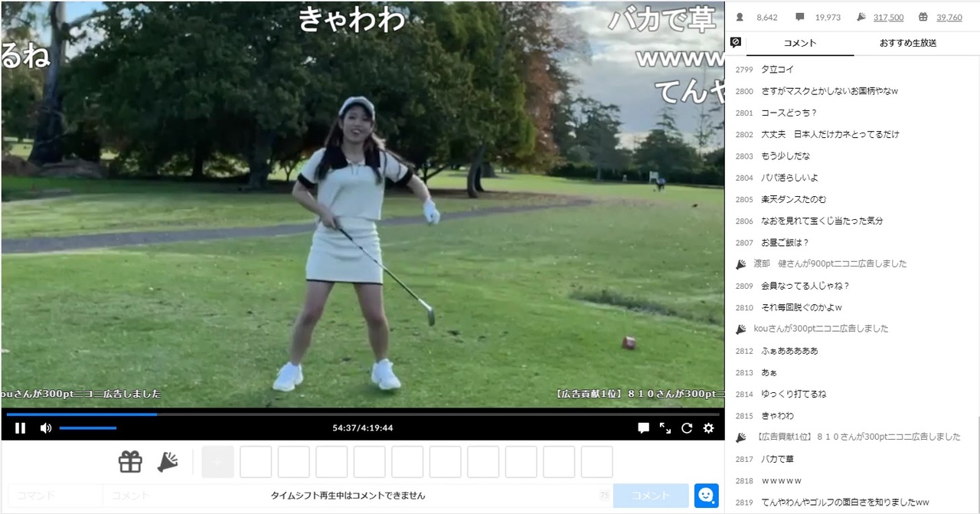Open the 317,500 ad points link
This screenshot has height=514, width=980.
pos(888,17)
